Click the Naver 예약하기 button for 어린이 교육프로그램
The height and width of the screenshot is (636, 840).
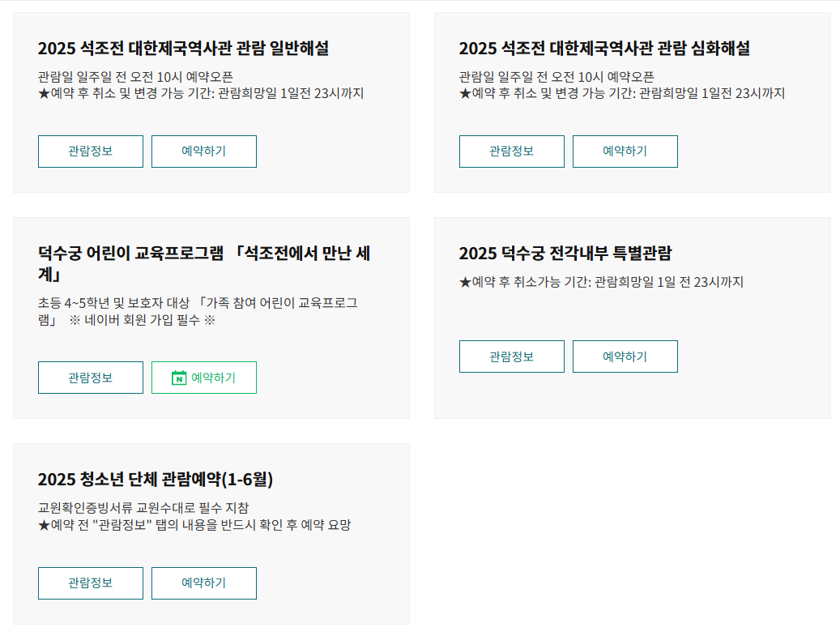[203, 377]
